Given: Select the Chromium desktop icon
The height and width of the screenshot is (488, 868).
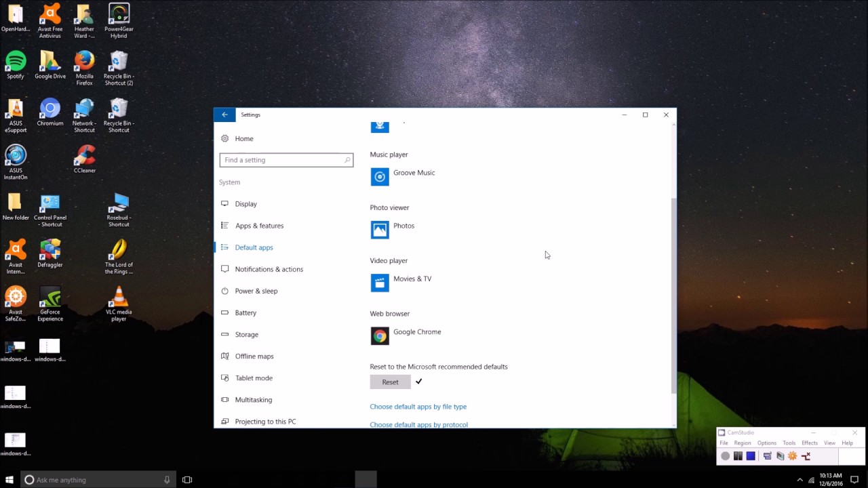Looking at the screenshot, I should coord(50,112).
